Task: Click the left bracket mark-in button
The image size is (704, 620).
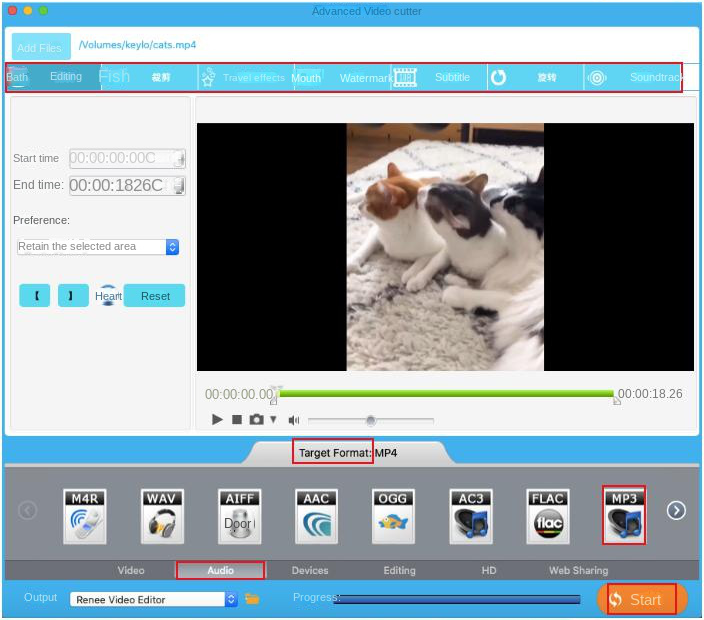Action: (x=35, y=295)
